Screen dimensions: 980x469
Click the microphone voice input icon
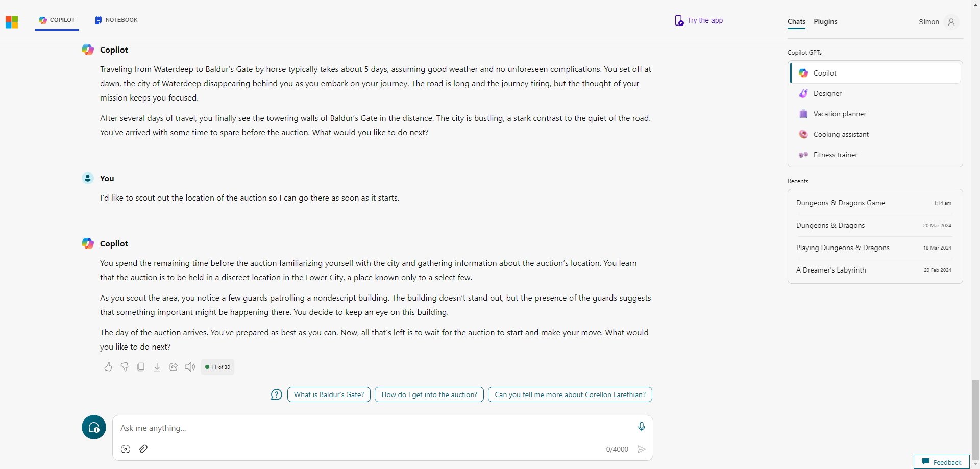(x=642, y=427)
